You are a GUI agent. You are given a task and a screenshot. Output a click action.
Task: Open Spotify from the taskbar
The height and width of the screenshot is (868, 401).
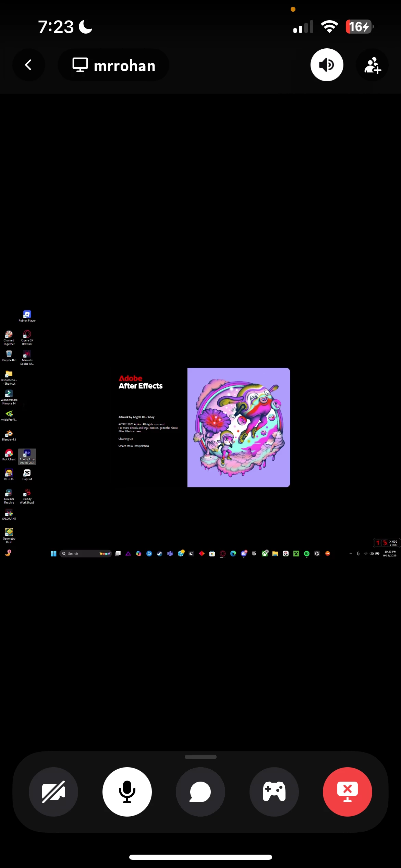tap(307, 554)
